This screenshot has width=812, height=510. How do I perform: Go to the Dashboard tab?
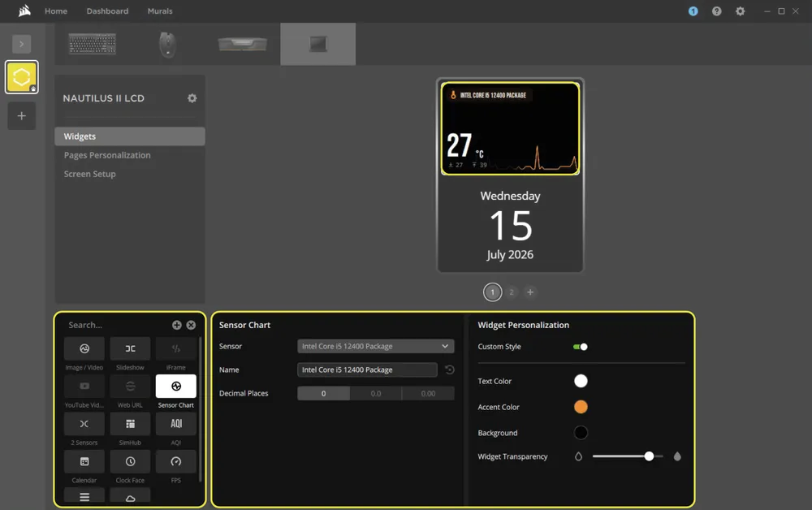(x=107, y=11)
